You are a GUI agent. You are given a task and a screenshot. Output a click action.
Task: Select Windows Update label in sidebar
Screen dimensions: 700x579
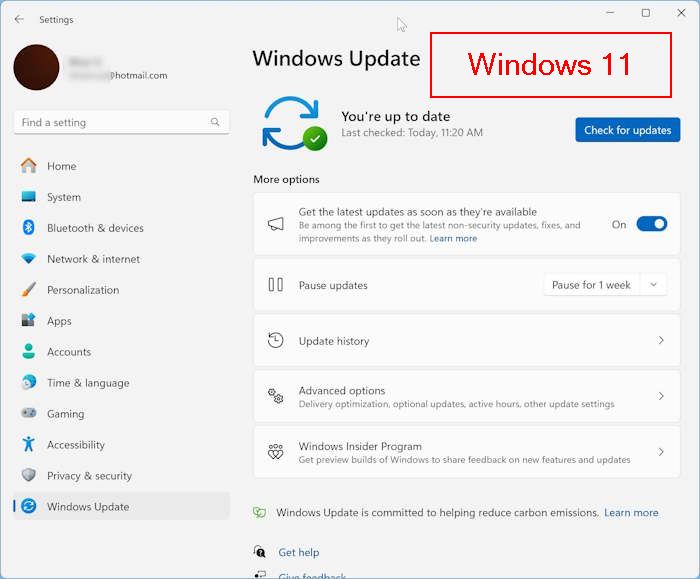[88, 507]
